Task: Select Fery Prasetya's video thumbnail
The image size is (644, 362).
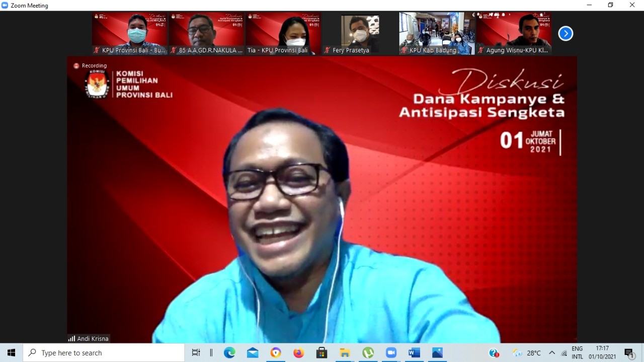Action: click(360, 33)
